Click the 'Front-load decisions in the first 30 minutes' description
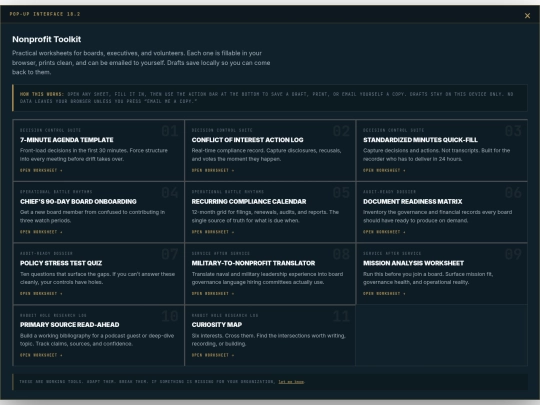 pyautogui.click(x=94, y=155)
